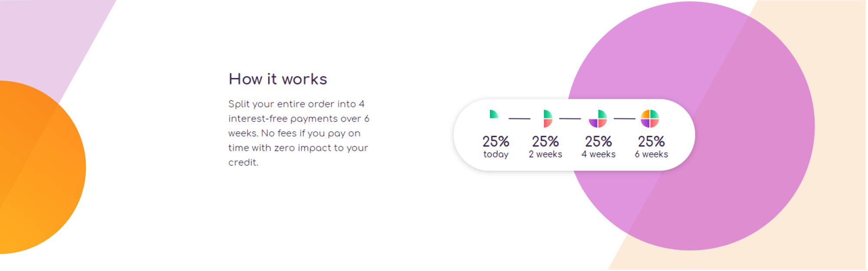Select the 'today' payment label

click(x=496, y=154)
